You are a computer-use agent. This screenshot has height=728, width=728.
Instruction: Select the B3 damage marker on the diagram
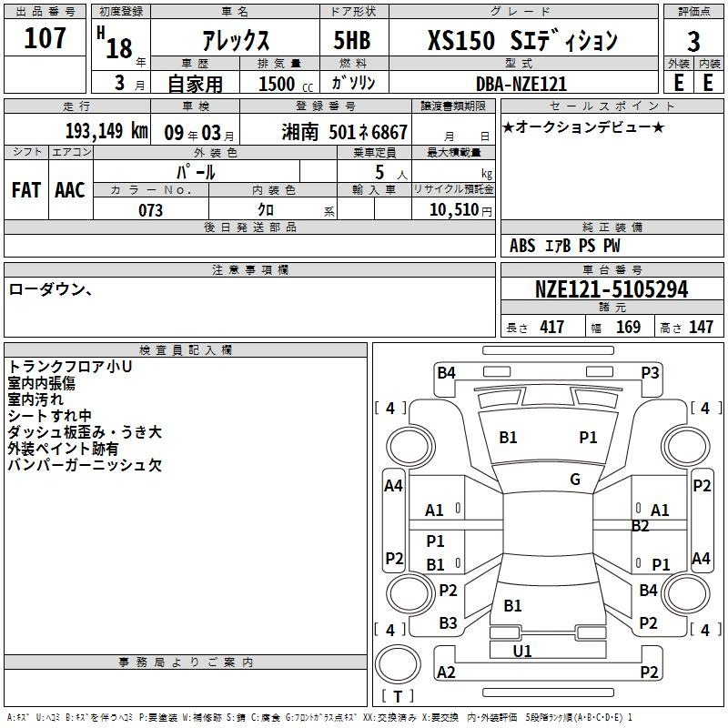click(x=448, y=623)
